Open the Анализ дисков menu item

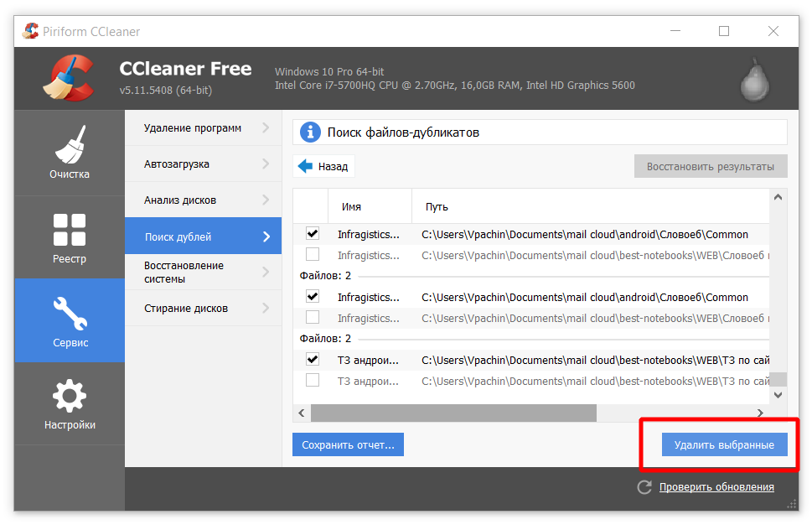tap(180, 200)
